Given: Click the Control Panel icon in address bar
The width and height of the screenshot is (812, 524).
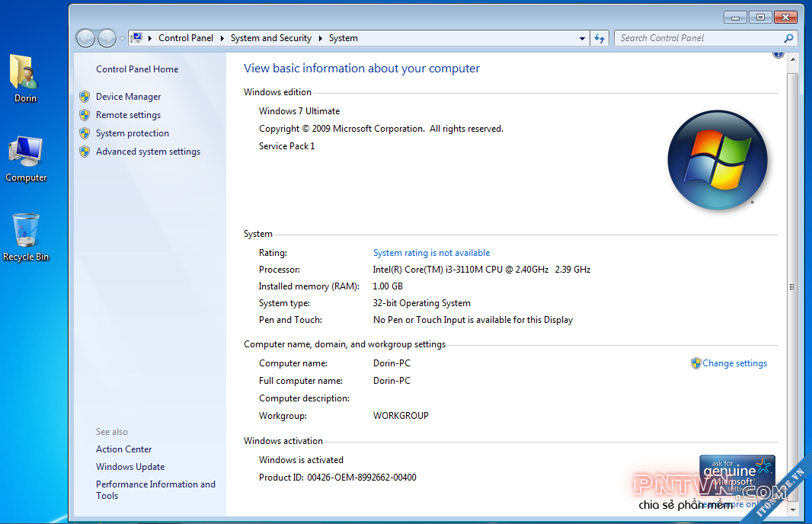Looking at the screenshot, I should click(x=136, y=38).
